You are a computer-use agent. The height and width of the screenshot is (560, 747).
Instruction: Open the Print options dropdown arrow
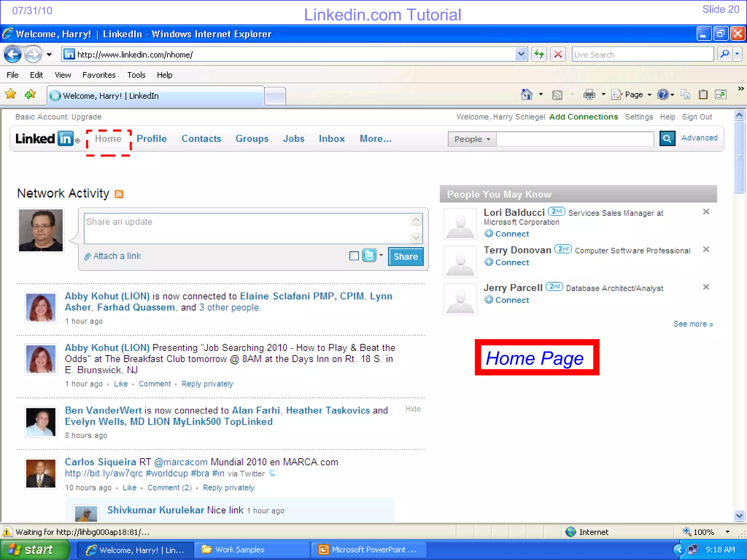coord(603,94)
